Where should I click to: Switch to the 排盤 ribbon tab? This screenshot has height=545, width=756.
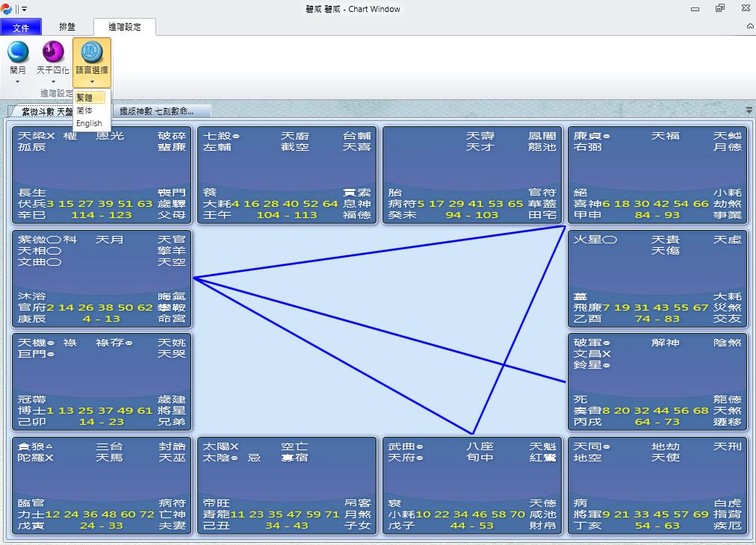(x=67, y=27)
